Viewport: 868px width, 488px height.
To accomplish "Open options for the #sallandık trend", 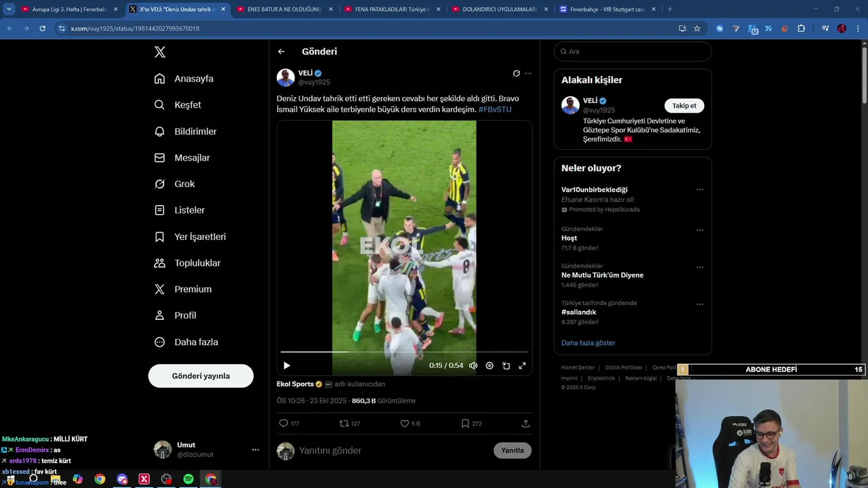I will 700,304.
